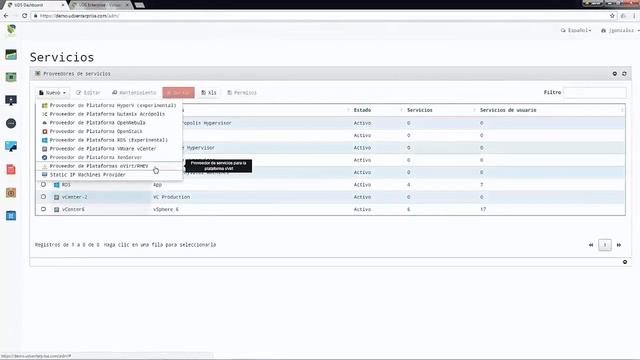640x360 pixels.
Task: Click the collapse icon below the table
Action: pos(625,262)
